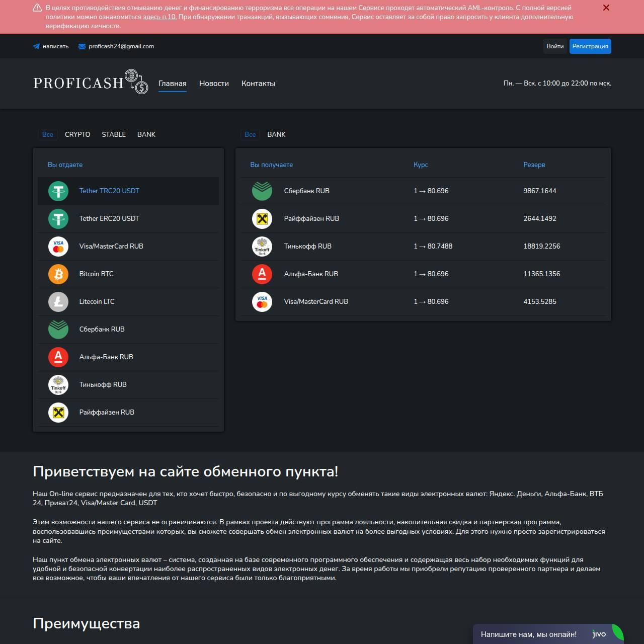Close the AML warning banner
644x644 pixels.
606,8
